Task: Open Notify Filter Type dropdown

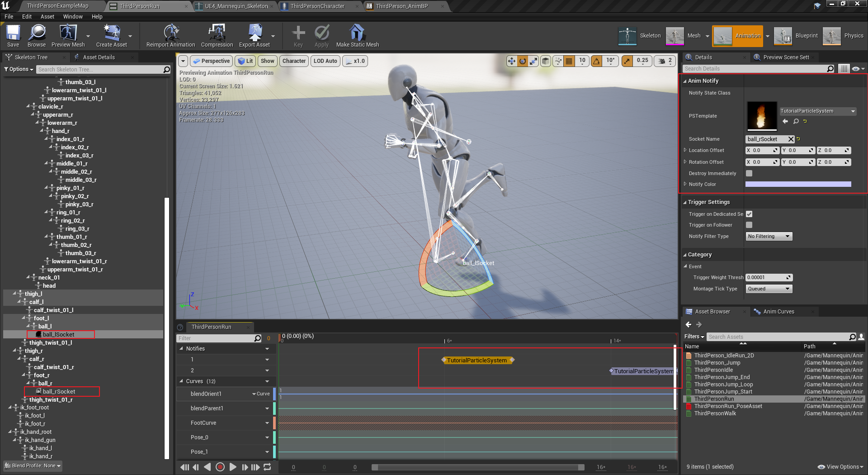Action: (769, 237)
